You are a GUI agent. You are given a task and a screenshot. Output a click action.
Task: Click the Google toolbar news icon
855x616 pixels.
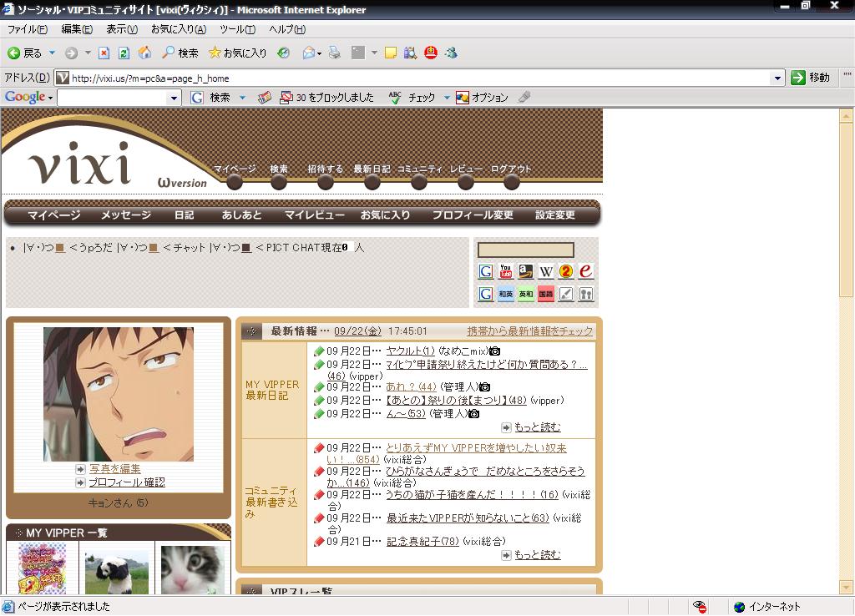coord(265,98)
